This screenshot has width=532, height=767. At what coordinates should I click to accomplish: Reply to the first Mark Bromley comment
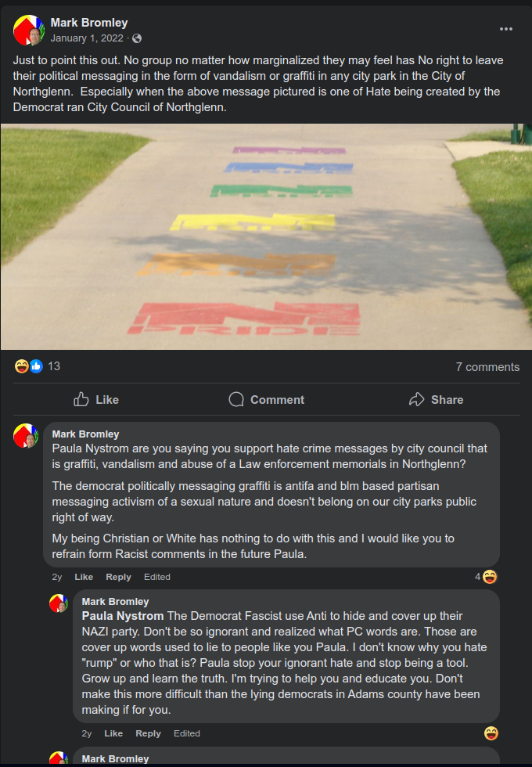118,577
